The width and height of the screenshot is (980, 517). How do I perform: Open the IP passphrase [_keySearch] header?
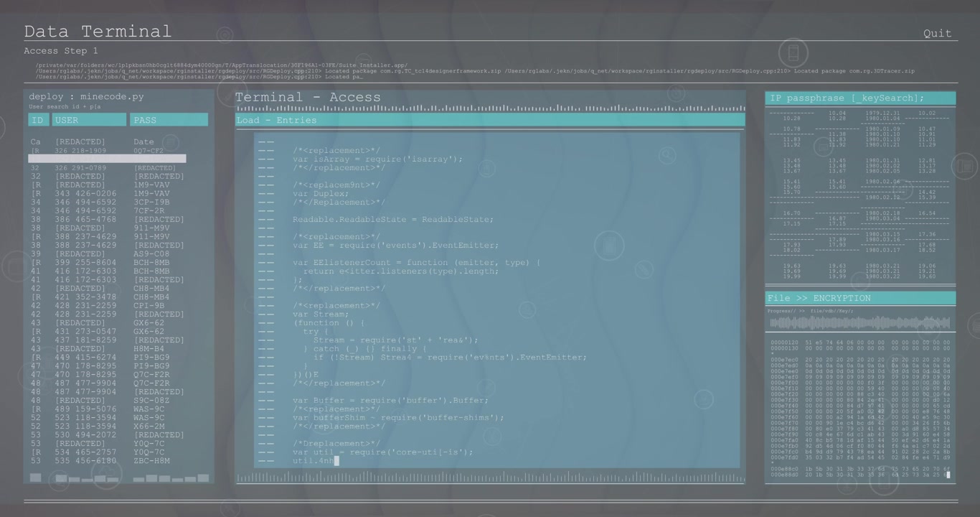point(860,98)
